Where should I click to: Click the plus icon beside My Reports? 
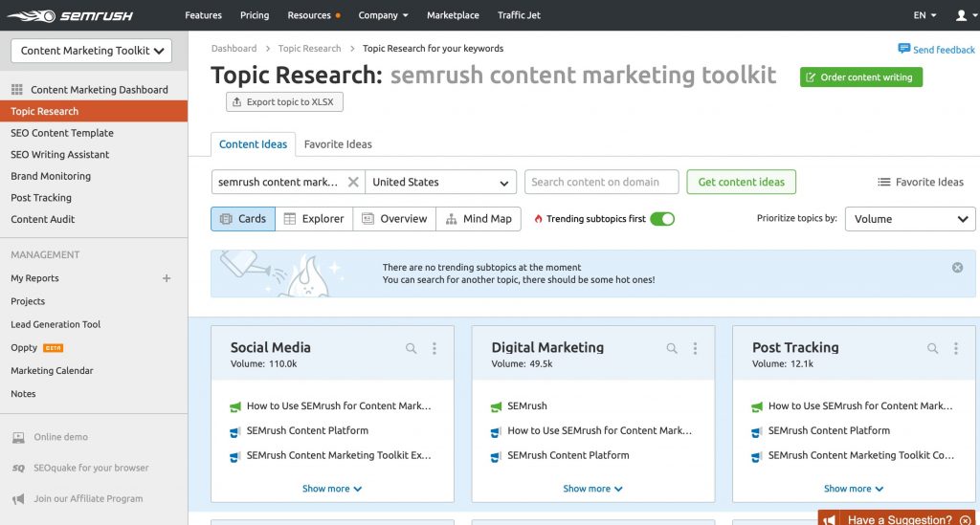click(167, 278)
